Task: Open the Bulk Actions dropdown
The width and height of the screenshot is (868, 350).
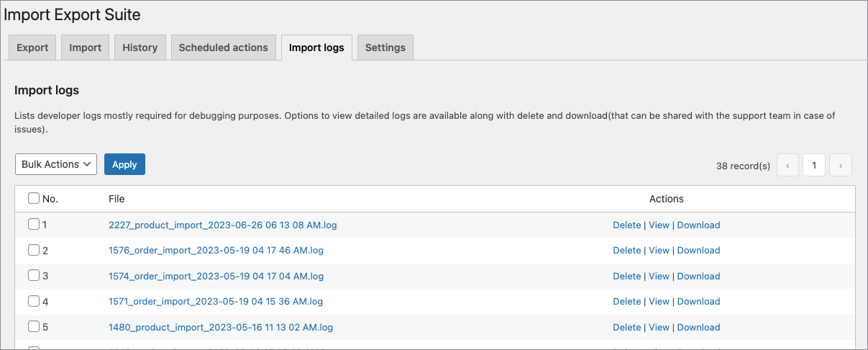Action: [56, 164]
